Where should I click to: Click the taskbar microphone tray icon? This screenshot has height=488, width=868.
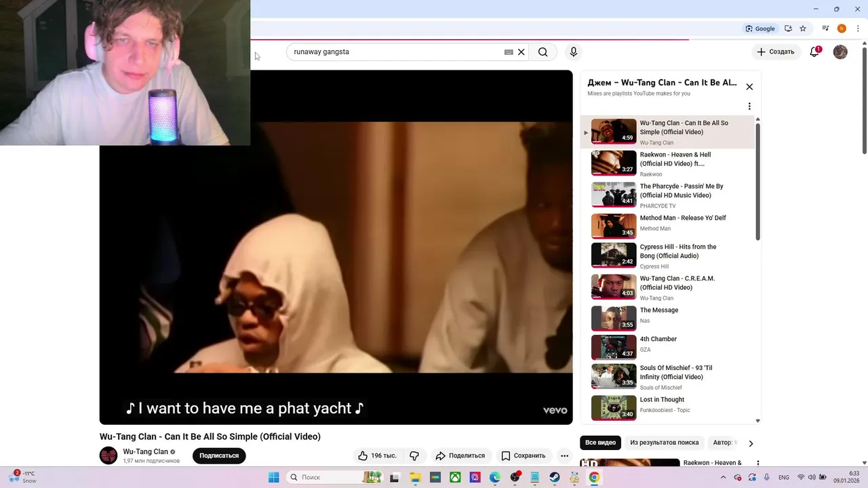click(767, 477)
